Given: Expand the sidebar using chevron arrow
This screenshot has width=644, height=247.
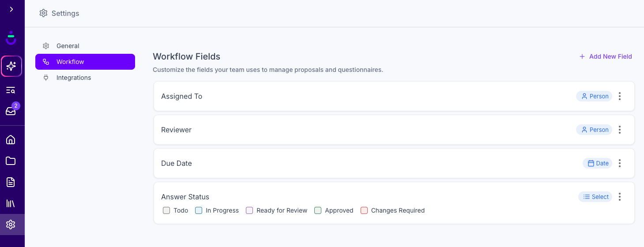Looking at the screenshot, I should pyautogui.click(x=11, y=9).
